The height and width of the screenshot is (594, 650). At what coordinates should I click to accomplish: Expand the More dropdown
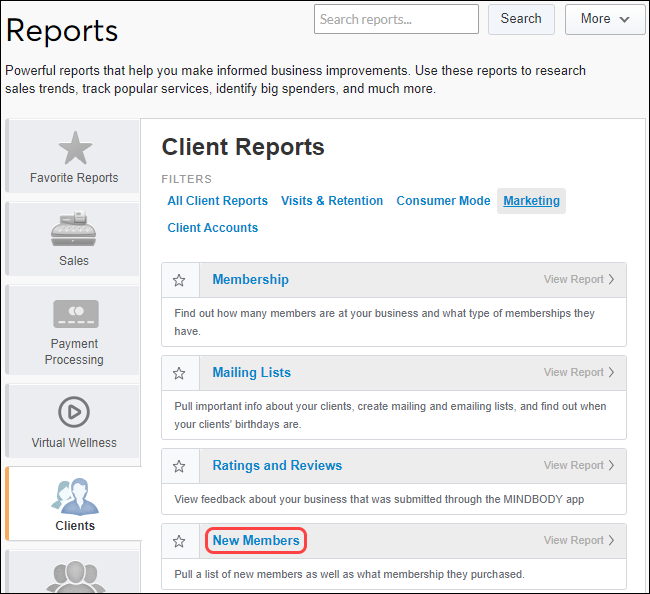[605, 19]
